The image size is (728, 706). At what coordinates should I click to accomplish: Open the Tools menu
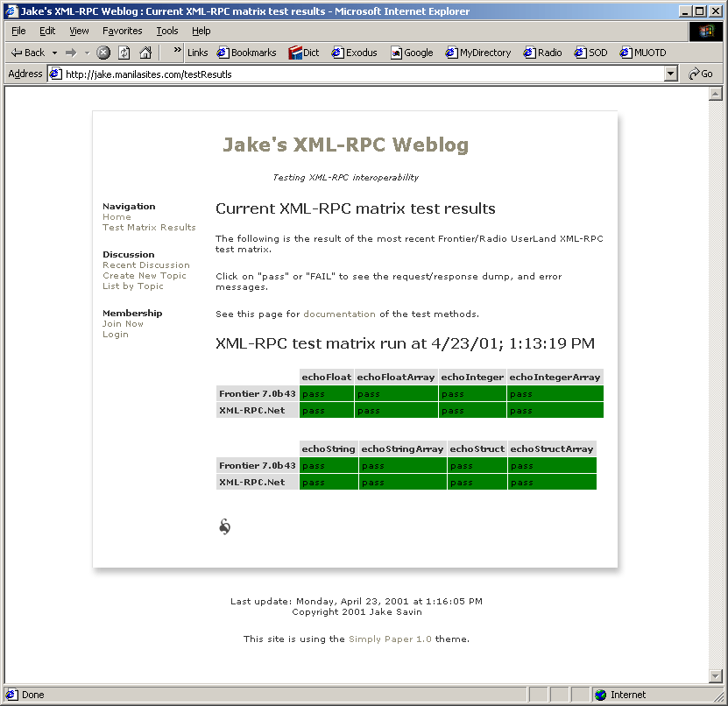click(166, 31)
